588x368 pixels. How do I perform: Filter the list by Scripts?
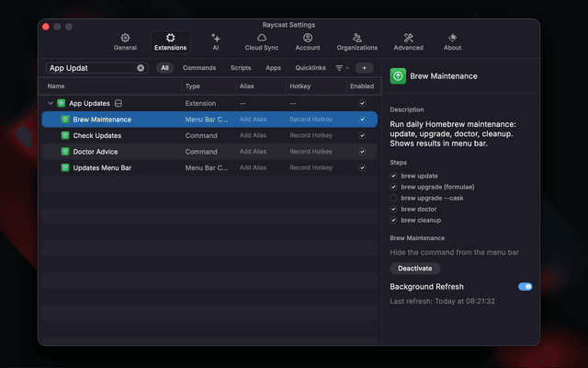click(241, 68)
